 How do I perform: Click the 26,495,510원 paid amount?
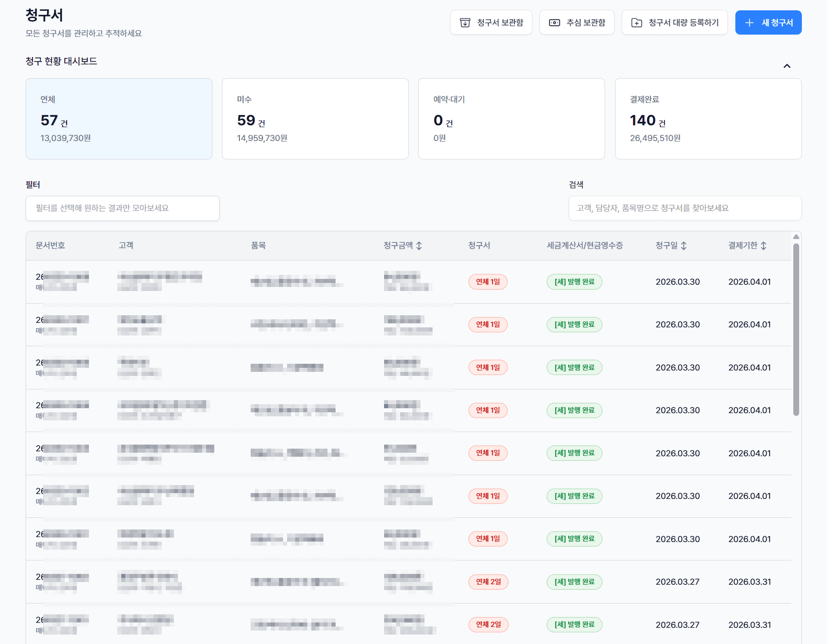tap(655, 138)
